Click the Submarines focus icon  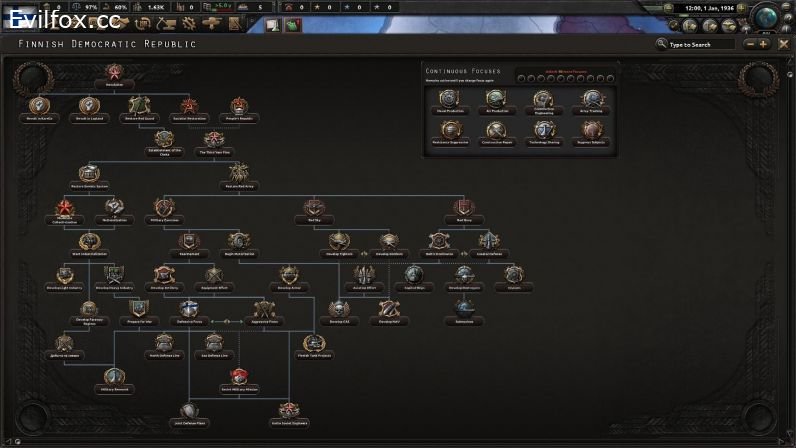[x=464, y=309]
